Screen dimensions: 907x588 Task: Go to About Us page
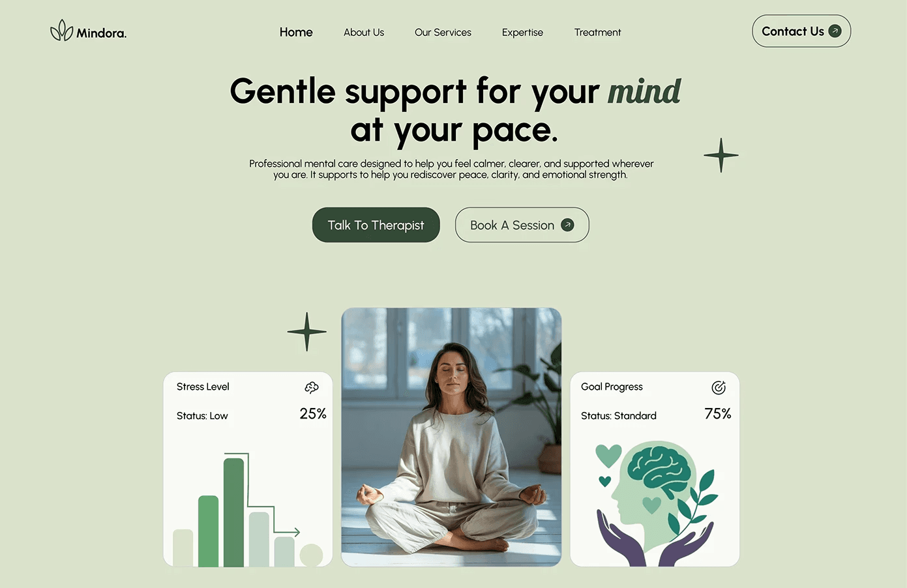(x=364, y=32)
